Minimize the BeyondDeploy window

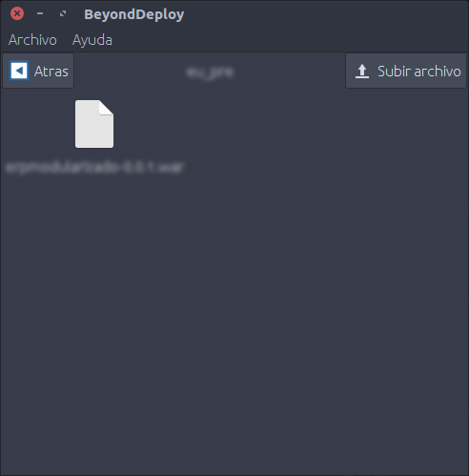click(x=40, y=13)
